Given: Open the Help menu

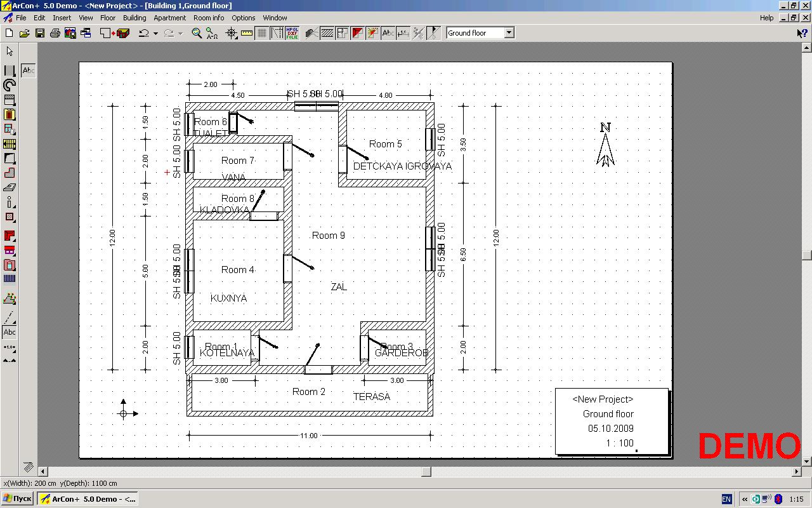Looking at the screenshot, I should tap(766, 18).
